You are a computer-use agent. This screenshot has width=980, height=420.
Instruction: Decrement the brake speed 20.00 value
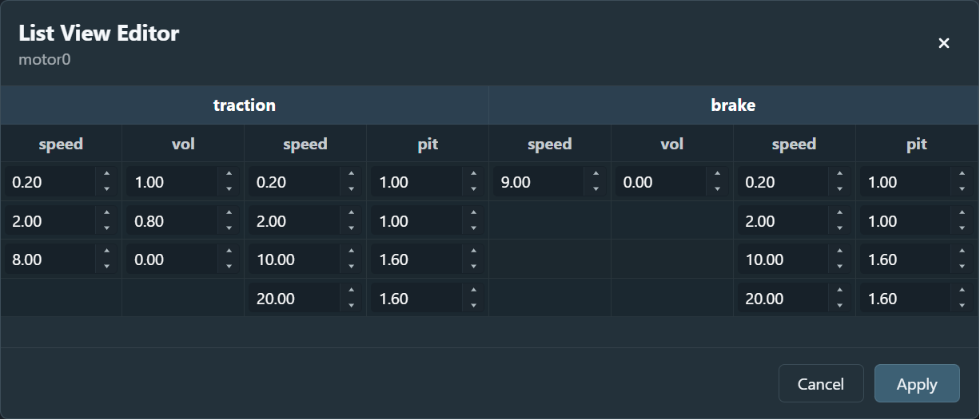840,306
